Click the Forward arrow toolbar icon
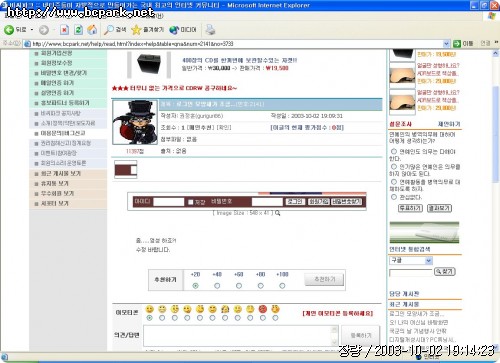The height and width of the screenshot is (363, 500). pos(44,30)
